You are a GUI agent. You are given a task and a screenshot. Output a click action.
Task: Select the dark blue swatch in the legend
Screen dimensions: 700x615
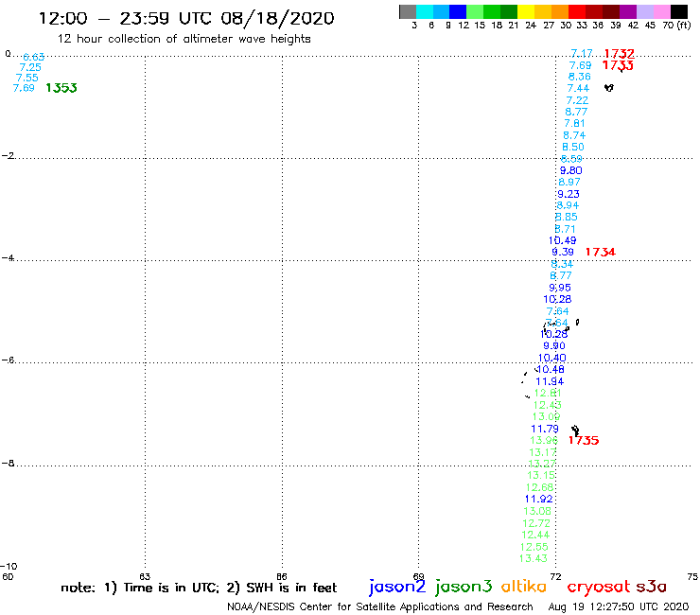(x=458, y=11)
